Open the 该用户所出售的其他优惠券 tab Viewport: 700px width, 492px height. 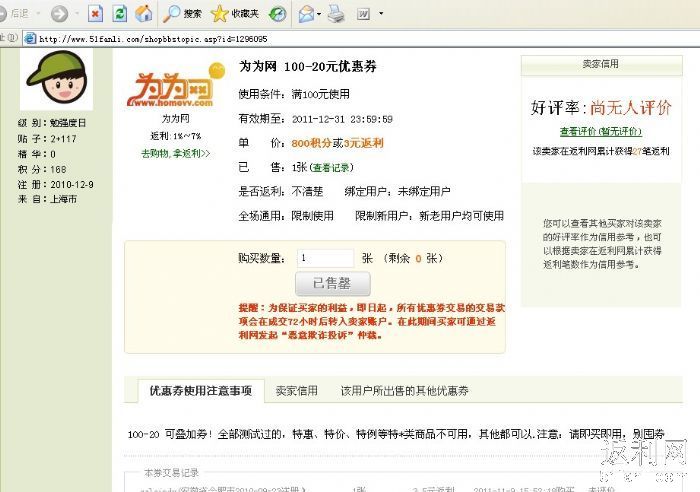coord(404,390)
